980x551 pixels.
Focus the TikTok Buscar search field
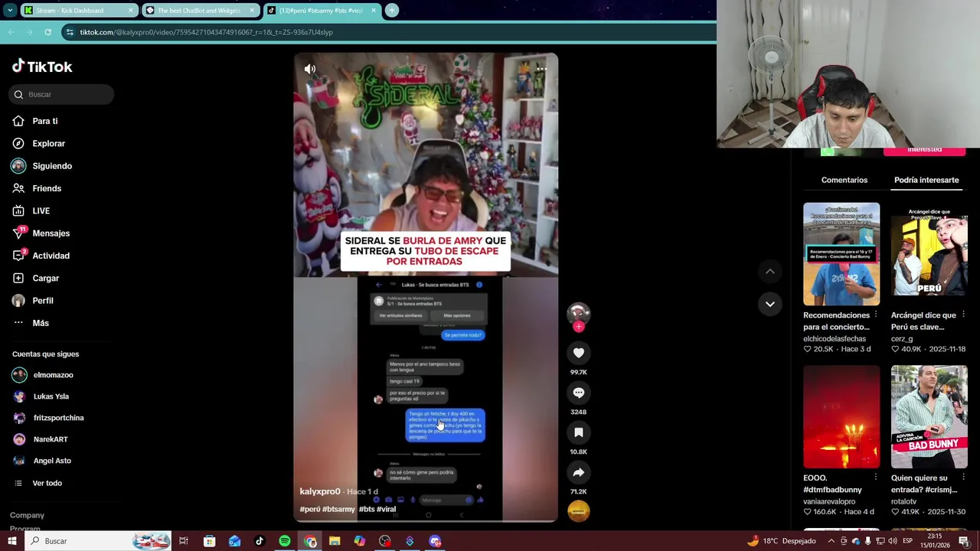(61, 94)
